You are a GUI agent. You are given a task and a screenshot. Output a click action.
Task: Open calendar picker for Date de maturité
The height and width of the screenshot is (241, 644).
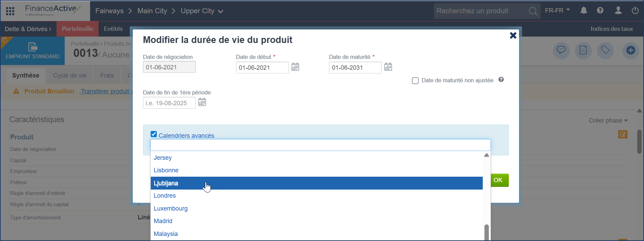388,67
